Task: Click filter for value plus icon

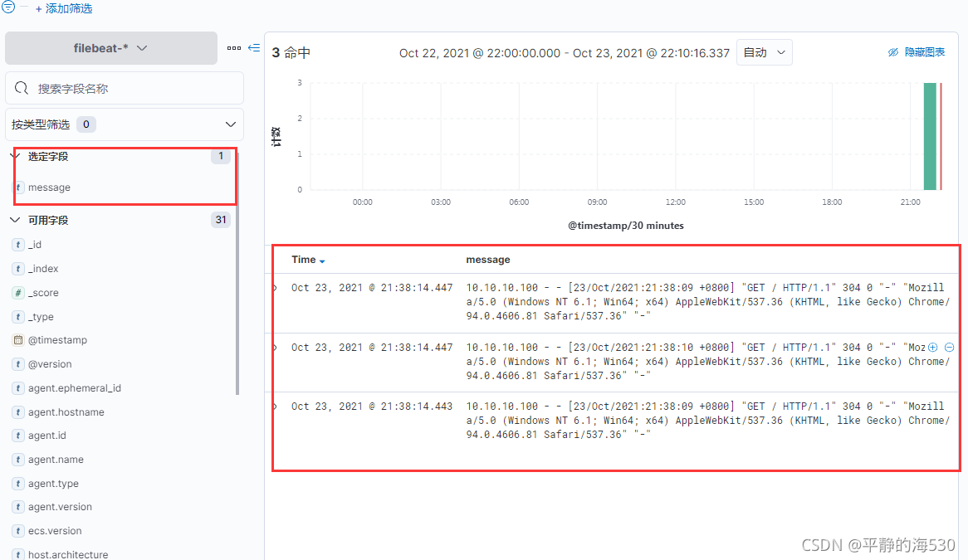Action: (x=933, y=348)
